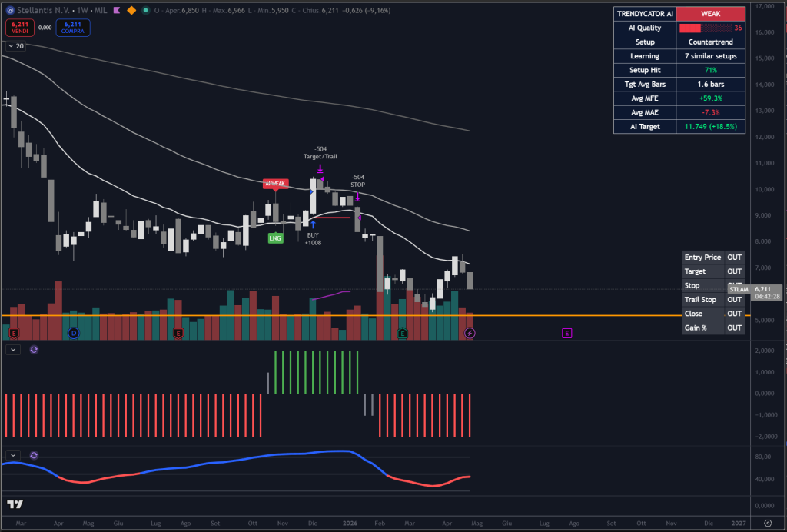This screenshot has height=532, width=787.
Task: Collapse the histogram pane legend chevron
Action: tap(13, 350)
